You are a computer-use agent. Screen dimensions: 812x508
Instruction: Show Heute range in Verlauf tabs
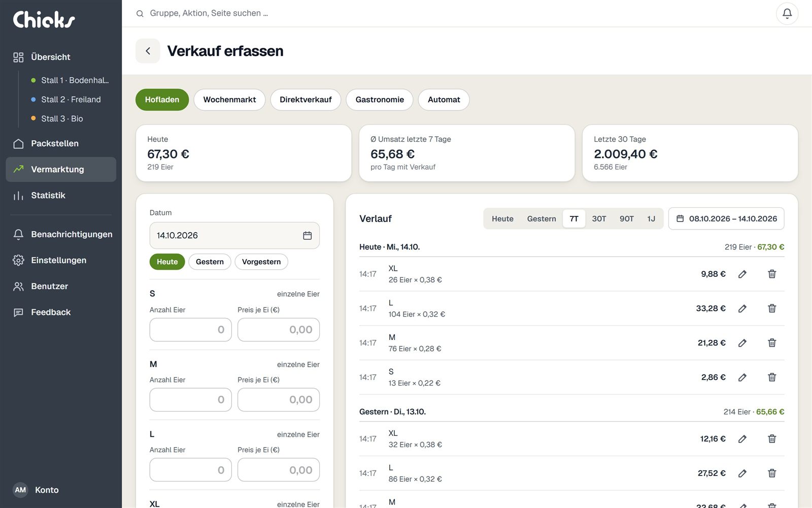pos(502,218)
